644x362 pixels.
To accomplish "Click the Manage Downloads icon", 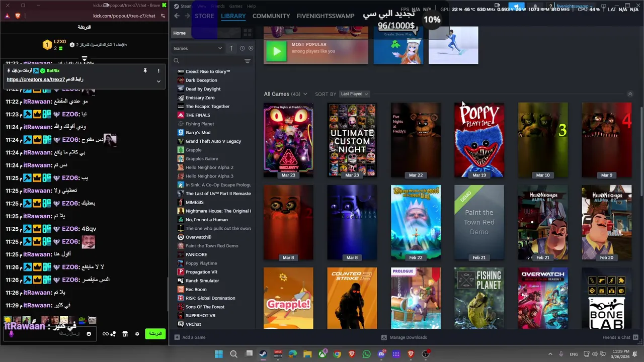I will coord(384,337).
